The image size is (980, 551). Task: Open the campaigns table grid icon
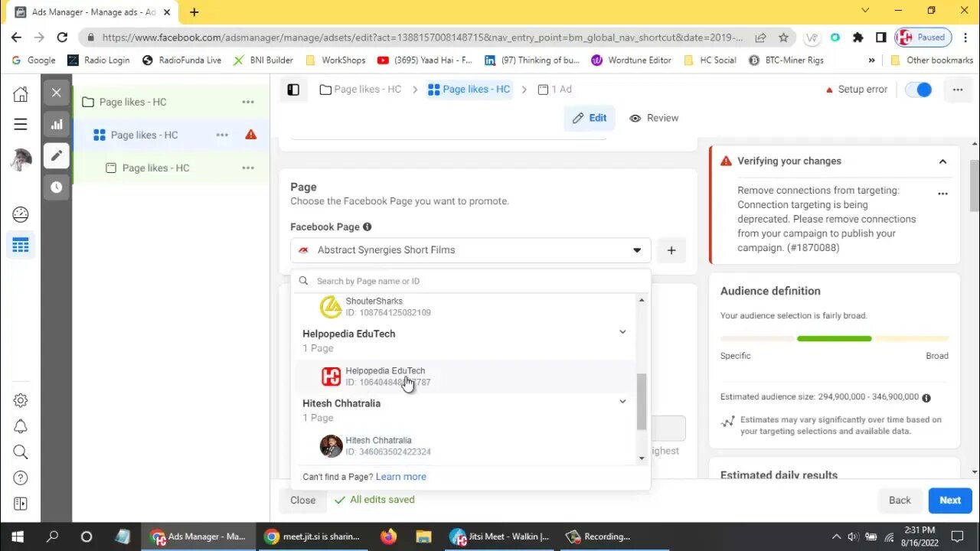point(21,246)
